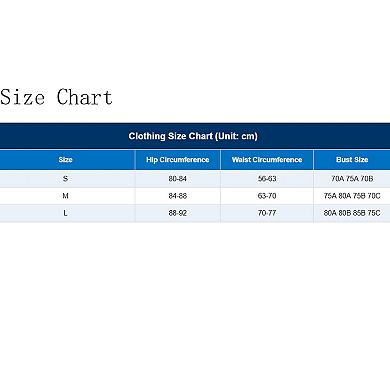The height and width of the screenshot is (390, 390).
Task: Select the size 'S' row label
Action: coord(65,179)
